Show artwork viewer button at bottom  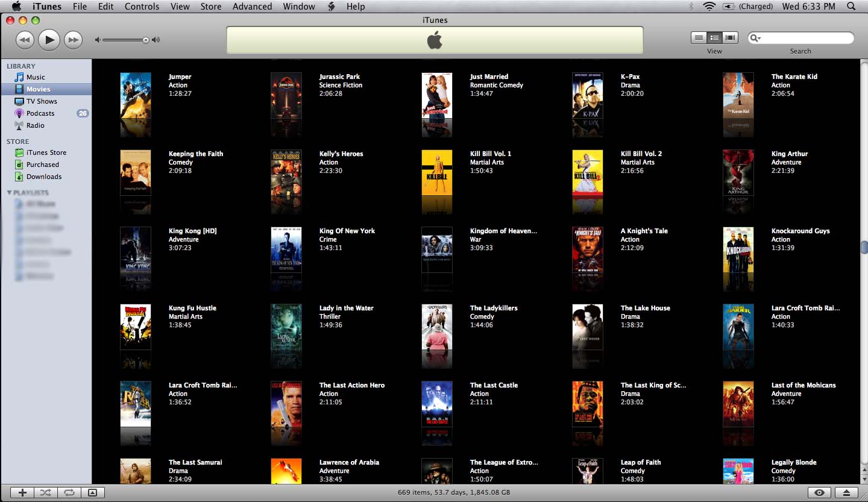92,492
